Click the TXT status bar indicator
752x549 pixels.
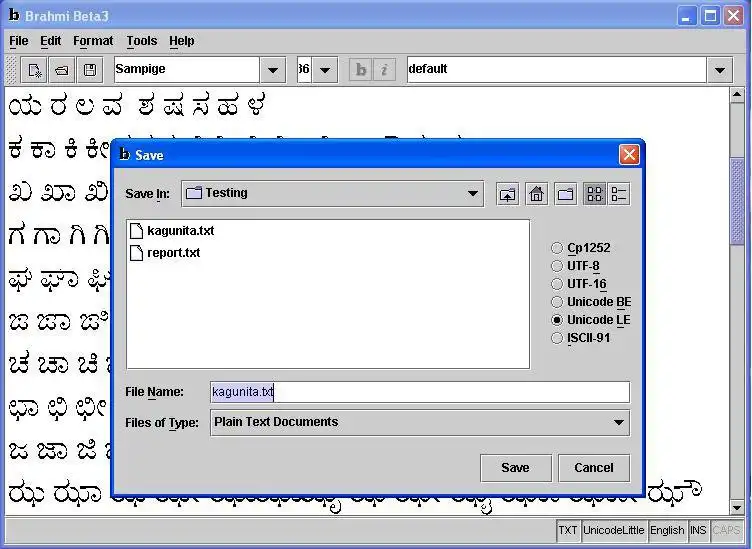point(568,530)
